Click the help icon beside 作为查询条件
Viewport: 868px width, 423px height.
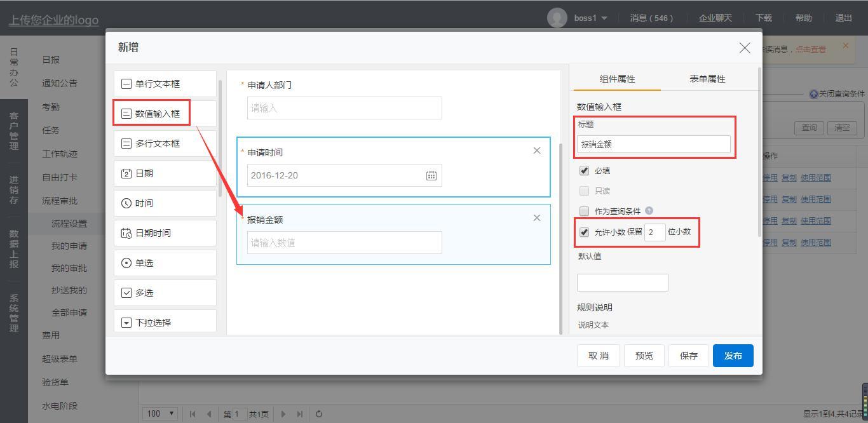click(x=649, y=211)
